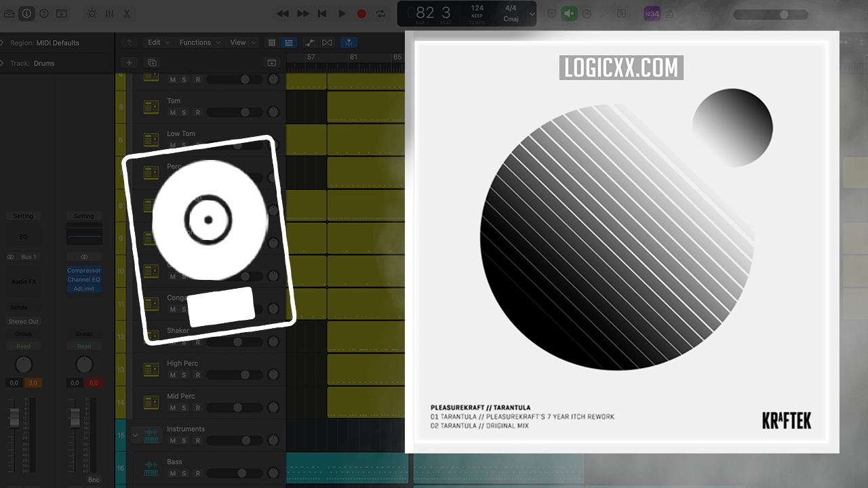The height and width of the screenshot is (488, 868).
Task: Toggle the Cycle loop button
Action: coord(381,14)
